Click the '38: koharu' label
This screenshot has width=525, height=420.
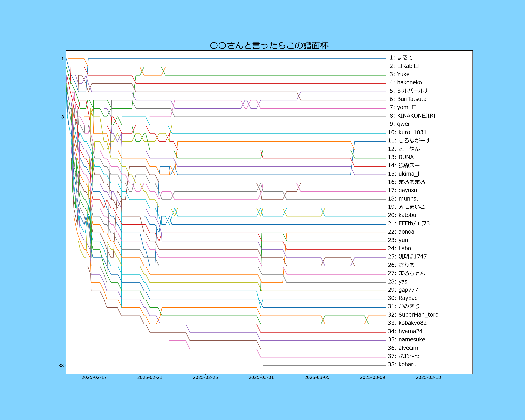402,364
